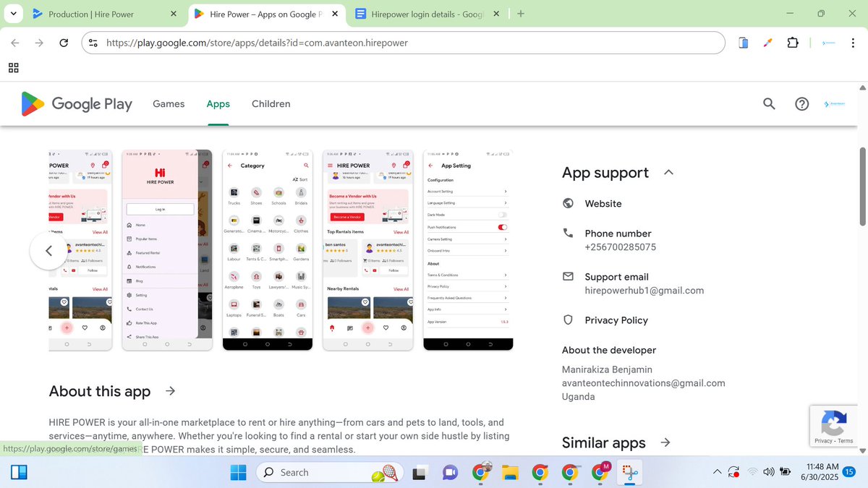Click the globe icon next to Website

pyautogui.click(x=568, y=204)
